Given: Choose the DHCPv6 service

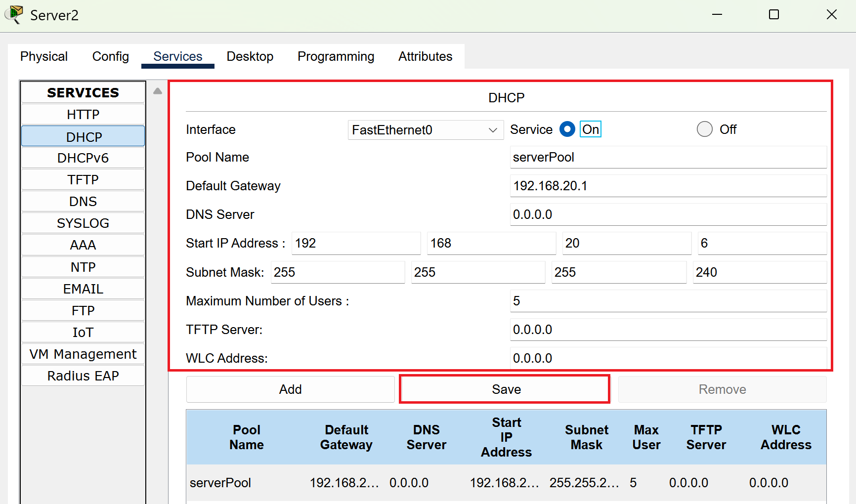Looking at the screenshot, I should pos(83,158).
